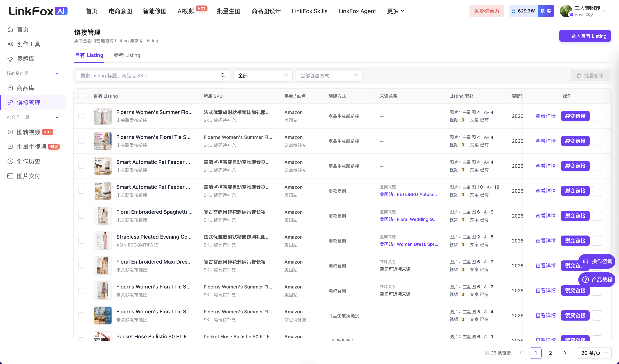Image resolution: width=619 pixels, height=364 pixels.
Task: Go to the previous page arrow
Action: coord(521,353)
